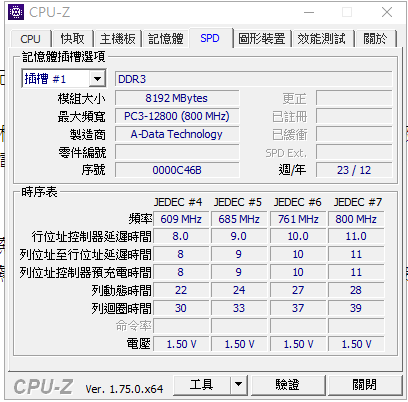Viewport: 408px width, 402px height.
Task: Click the empty 已註冊 field
Action: point(354,116)
